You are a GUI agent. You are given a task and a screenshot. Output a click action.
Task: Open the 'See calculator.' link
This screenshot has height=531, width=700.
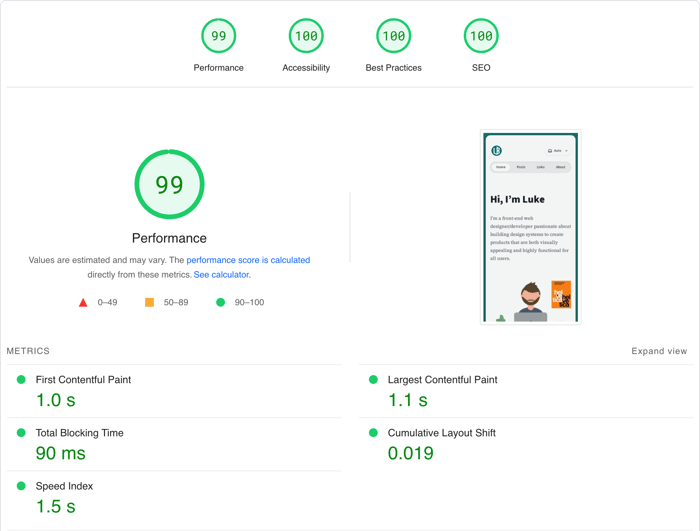tap(222, 275)
